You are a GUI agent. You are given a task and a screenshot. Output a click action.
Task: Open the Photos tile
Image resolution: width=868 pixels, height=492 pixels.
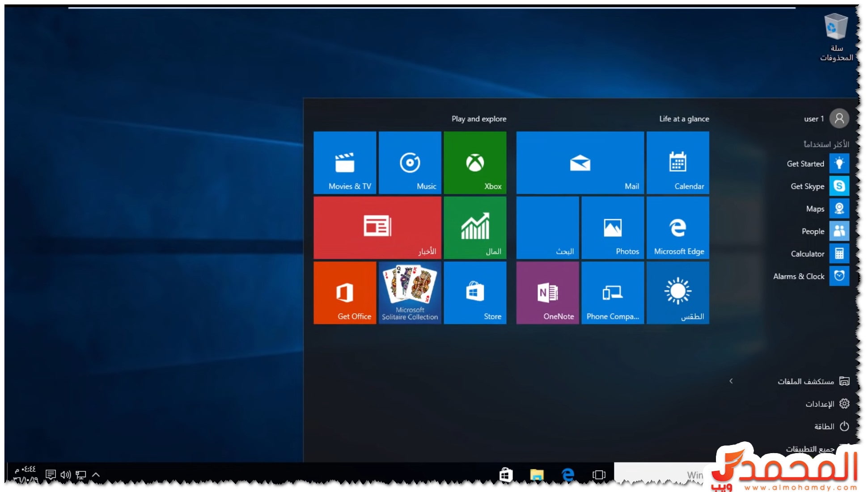click(x=612, y=228)
